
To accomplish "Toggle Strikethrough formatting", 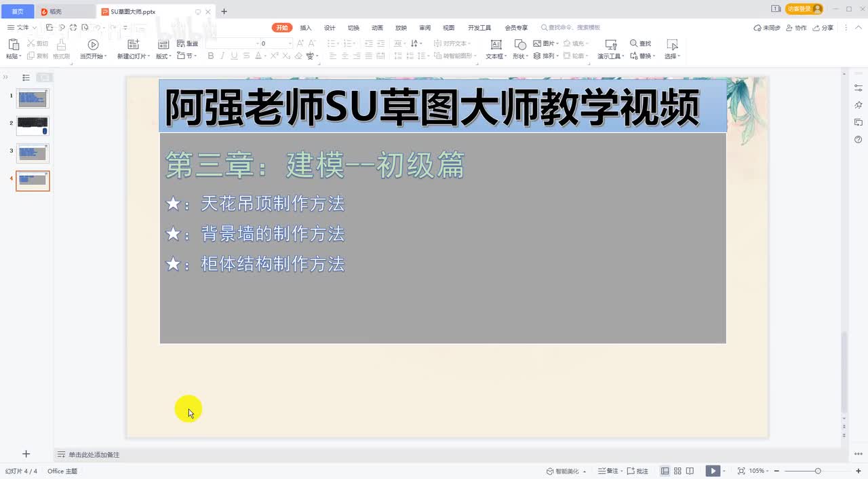I will click(247, 56).
